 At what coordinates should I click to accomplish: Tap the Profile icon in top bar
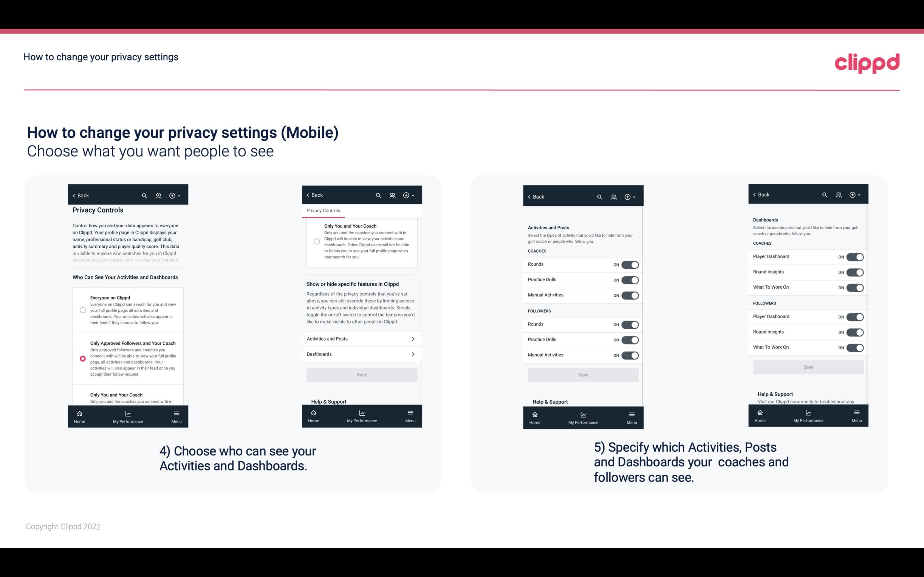(x=159, y=195)
